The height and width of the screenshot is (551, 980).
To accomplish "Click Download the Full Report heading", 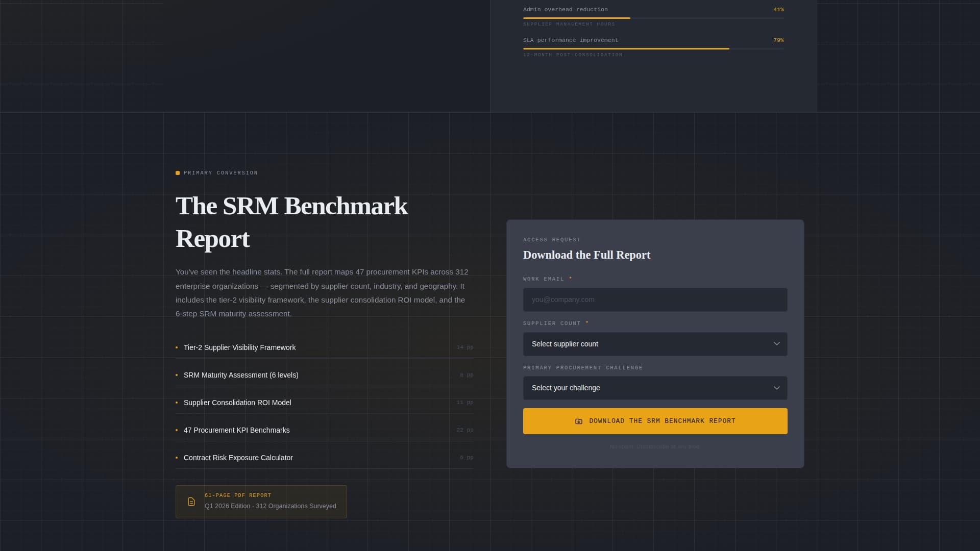I will (x=586, y=255).
